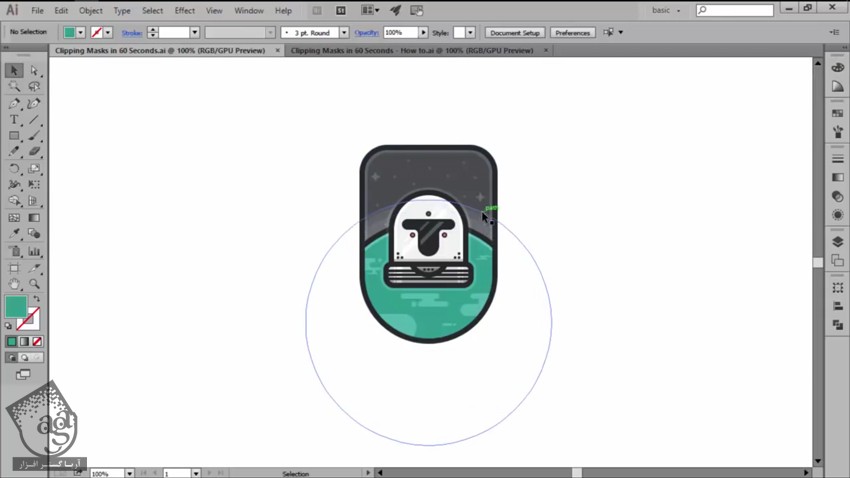Click the Stroke panel link

point(132,33)
